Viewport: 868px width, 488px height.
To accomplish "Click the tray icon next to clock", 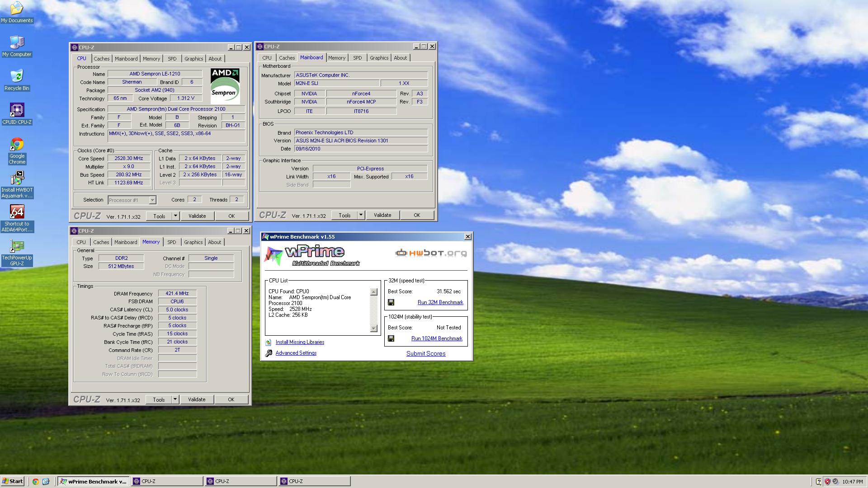I will 835,482.
